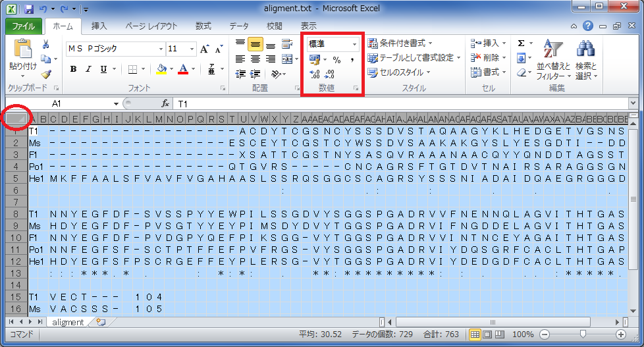The height and width of the screenshot is (347, 644).
Task: Click the AutoSum sigma icon
Action: coord(521,43)
